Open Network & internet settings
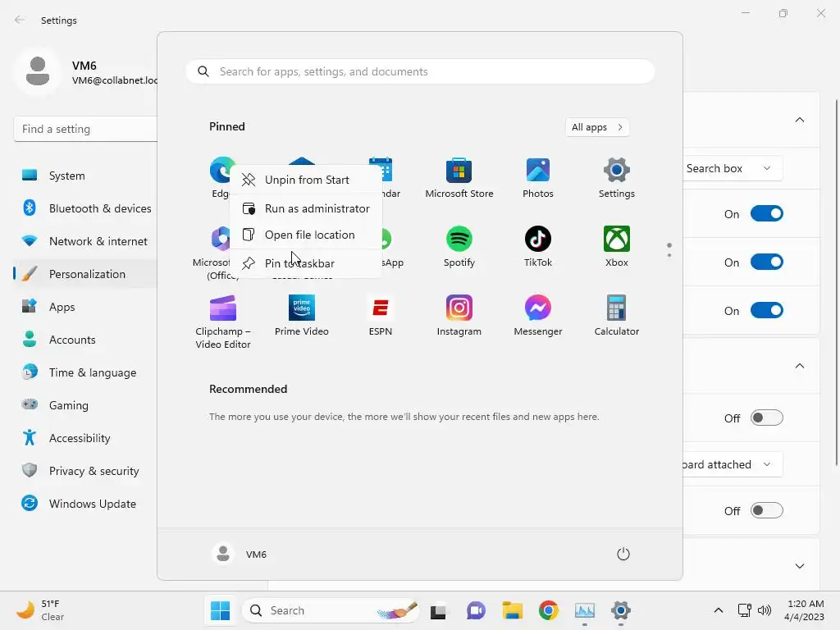The width and height of the screenshot is (840, 630). pos(85,241)
